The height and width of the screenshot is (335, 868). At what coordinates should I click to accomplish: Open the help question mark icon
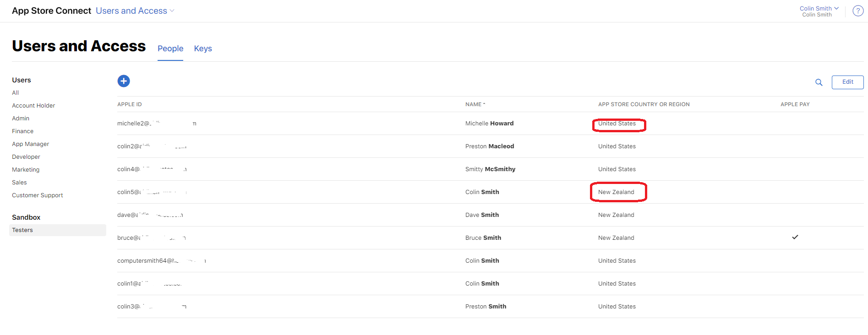[x=857, y=11]
